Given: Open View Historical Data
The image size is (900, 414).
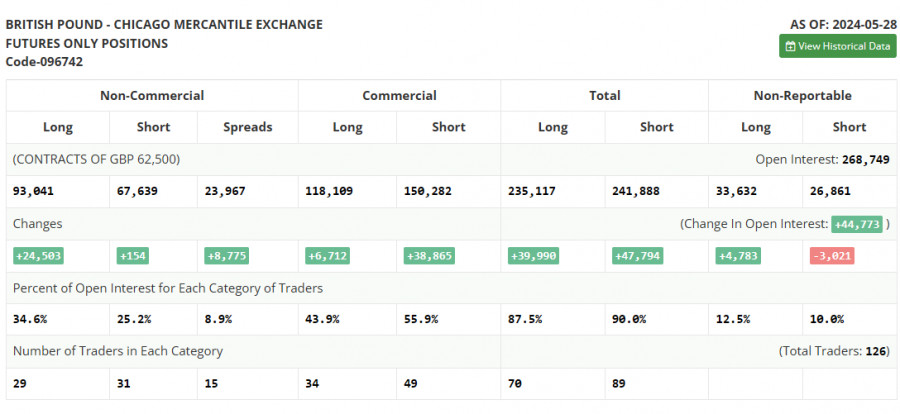Looking at the screenshot, I should pos(838,46).
